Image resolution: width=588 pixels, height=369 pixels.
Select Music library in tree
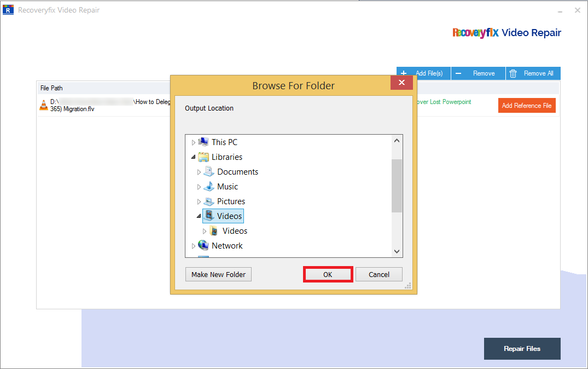point(227,187)
